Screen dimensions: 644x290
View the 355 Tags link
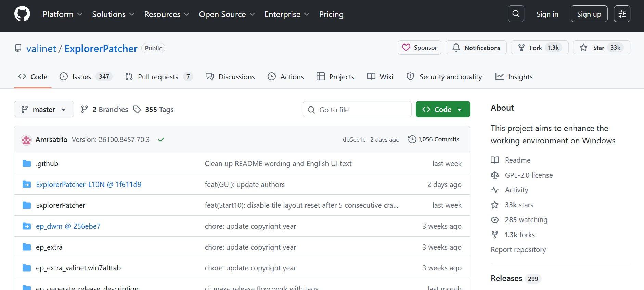[x=153, y=109]
